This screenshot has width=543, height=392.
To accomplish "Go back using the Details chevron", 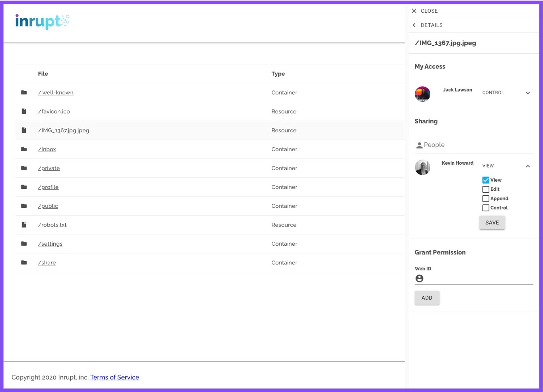I will pyautogui.click(x=414, y=25).
